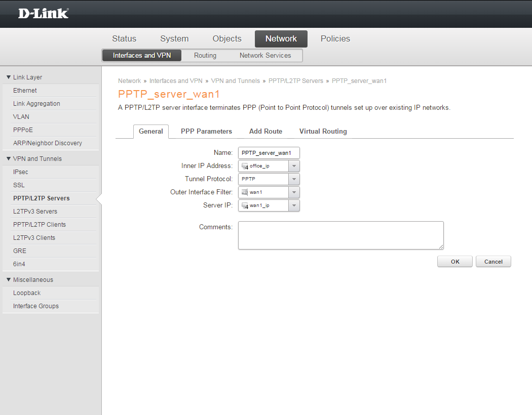
Task: Click into the Name text field
Action: coord(269,153)
